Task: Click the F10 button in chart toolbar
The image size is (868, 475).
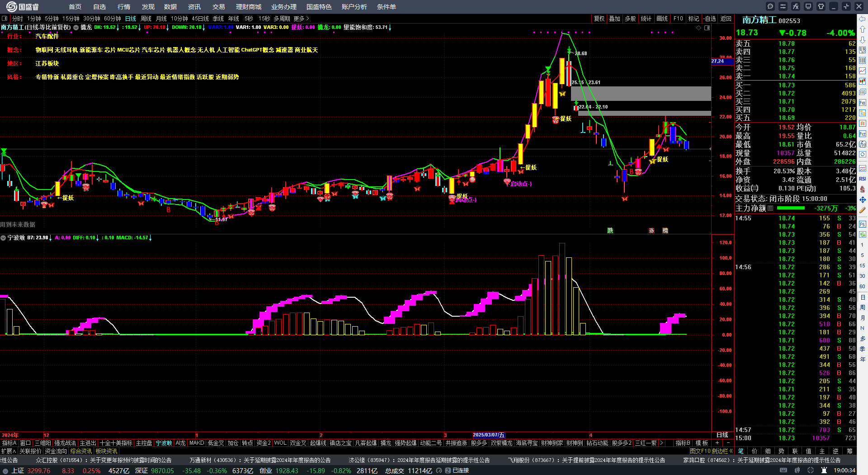Action: (x=678, y=19)
